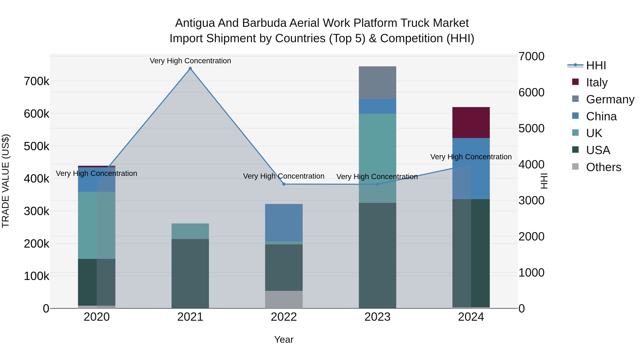Click the UK segment of the 2021 bar
The height and width of the screenshot is (362, 644).
(190, 231)
